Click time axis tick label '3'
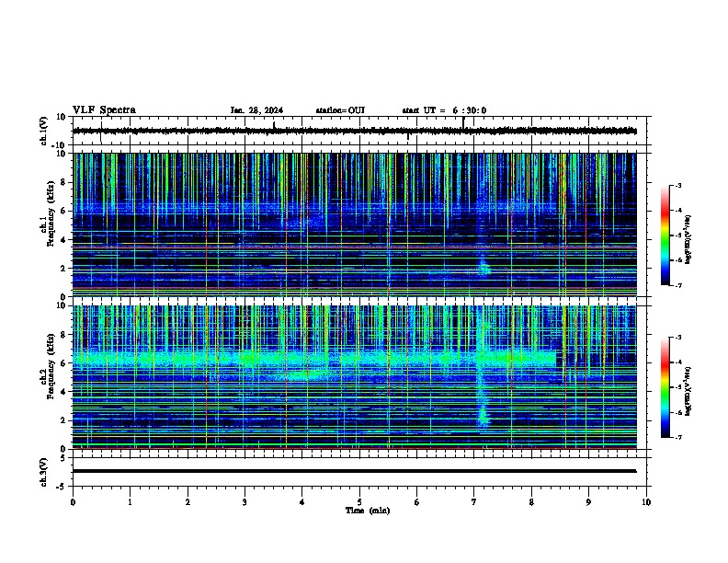This screenshot has width=728, height=563. tap(245, 502)
